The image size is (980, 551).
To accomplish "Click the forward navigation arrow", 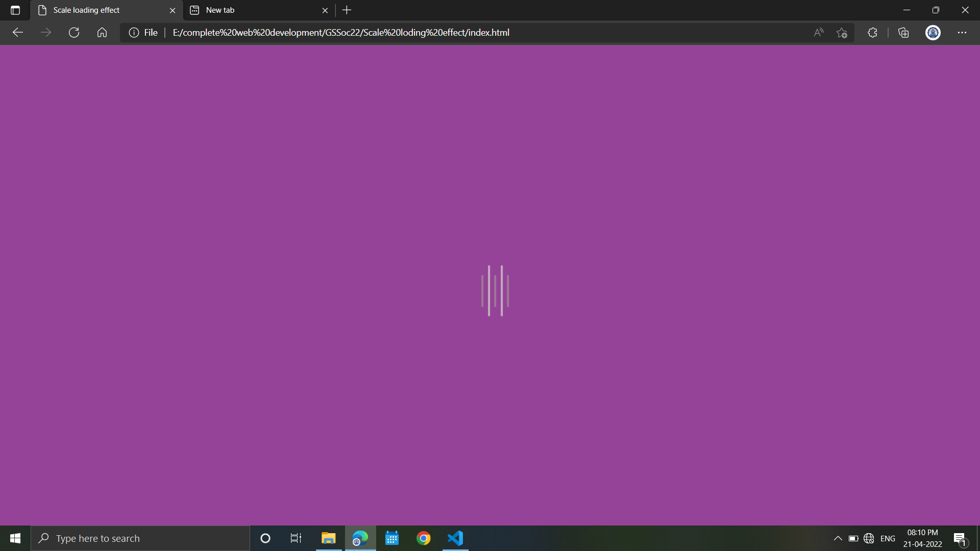I will pyautogui.click(x=46, y=32).
